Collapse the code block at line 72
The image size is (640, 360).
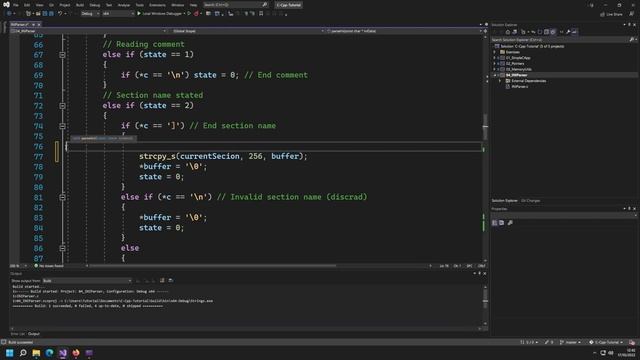(x=62, y=106)
